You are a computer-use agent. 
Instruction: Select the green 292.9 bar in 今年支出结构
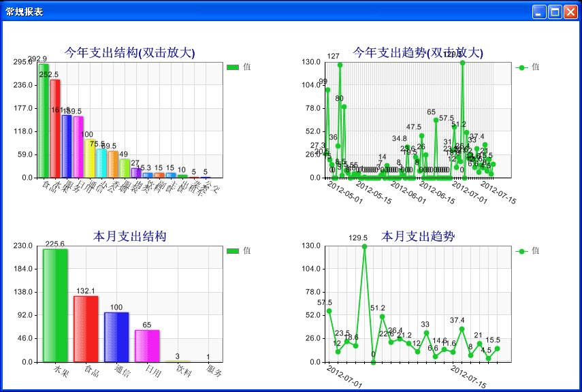point(44,120)
